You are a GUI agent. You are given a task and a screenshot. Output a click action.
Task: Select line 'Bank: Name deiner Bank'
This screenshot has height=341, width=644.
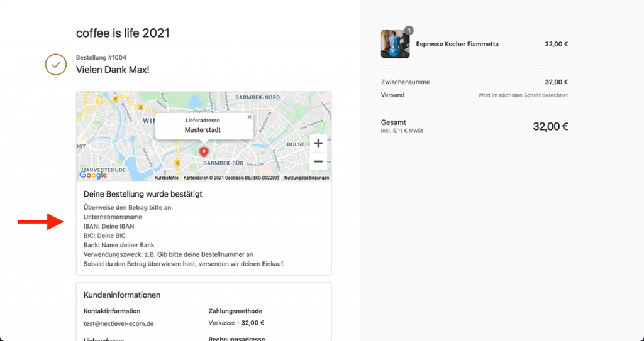119,246
